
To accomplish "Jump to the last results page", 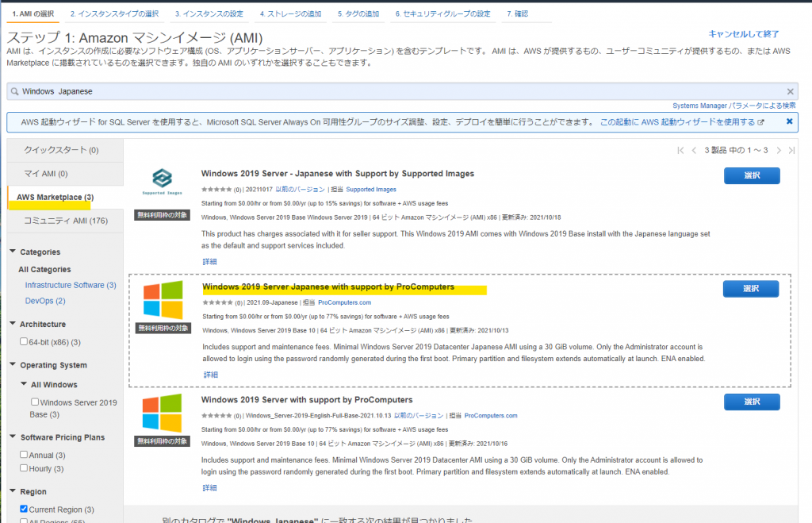I will 791,150.
